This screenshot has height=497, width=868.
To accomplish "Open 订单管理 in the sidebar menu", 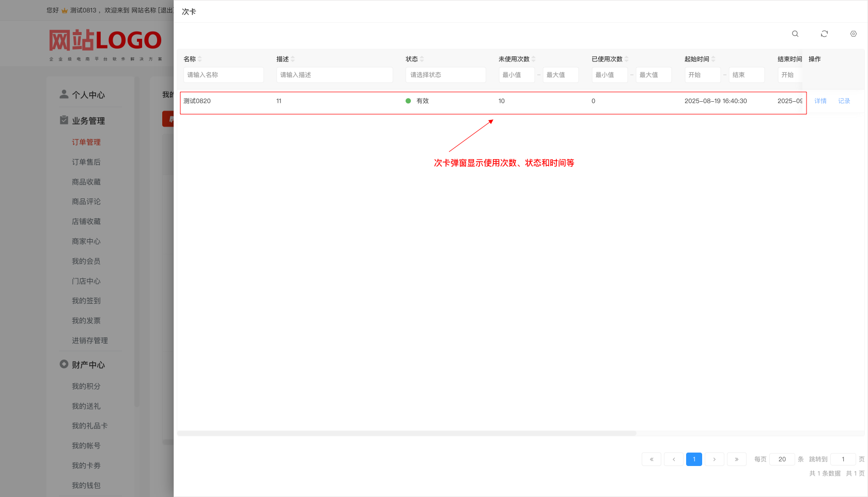I will tap(86, 142).
